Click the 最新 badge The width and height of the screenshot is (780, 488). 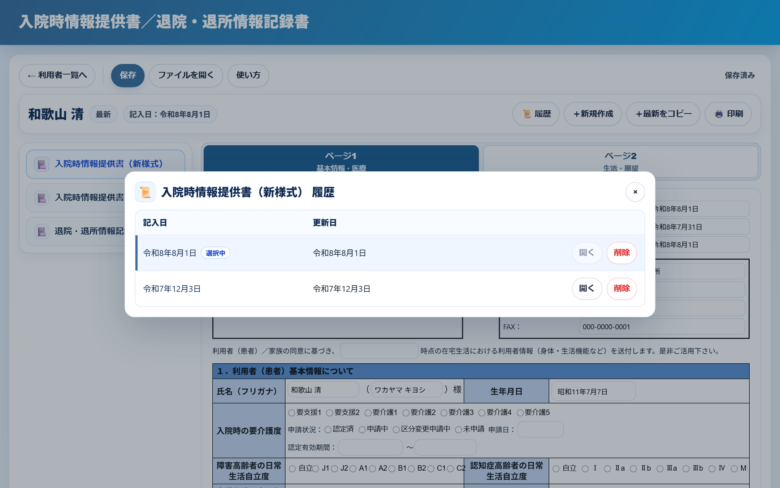click(103, 114)
